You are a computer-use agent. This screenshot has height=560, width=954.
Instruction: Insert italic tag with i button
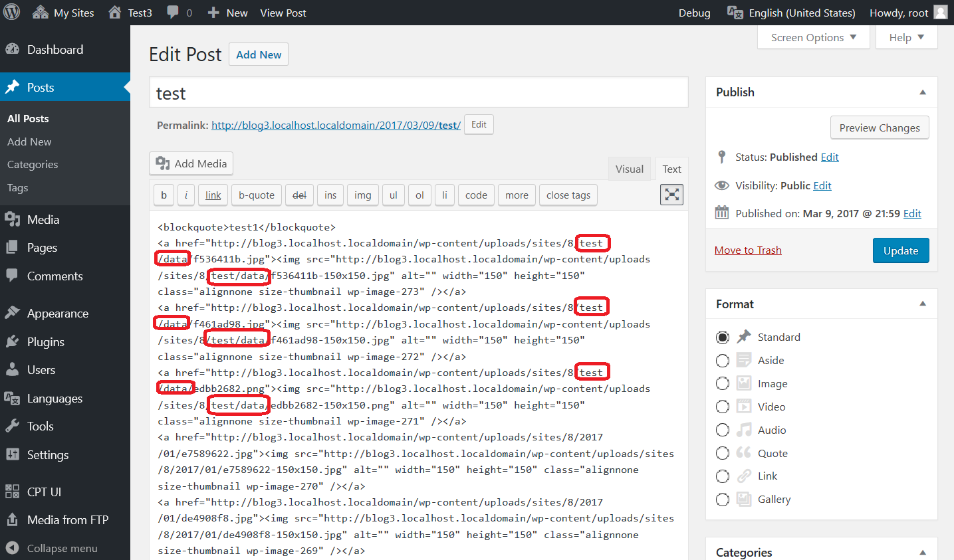[186, 195]
